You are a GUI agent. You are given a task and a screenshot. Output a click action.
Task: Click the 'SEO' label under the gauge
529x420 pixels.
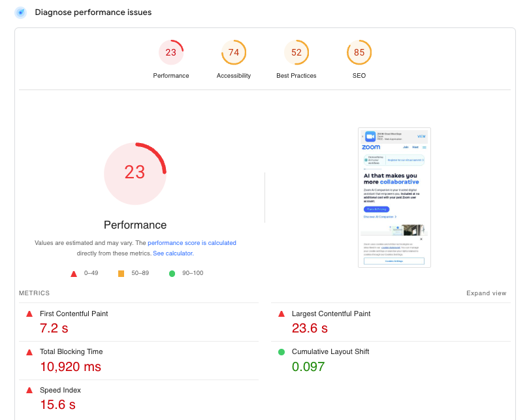click(359, 76)
